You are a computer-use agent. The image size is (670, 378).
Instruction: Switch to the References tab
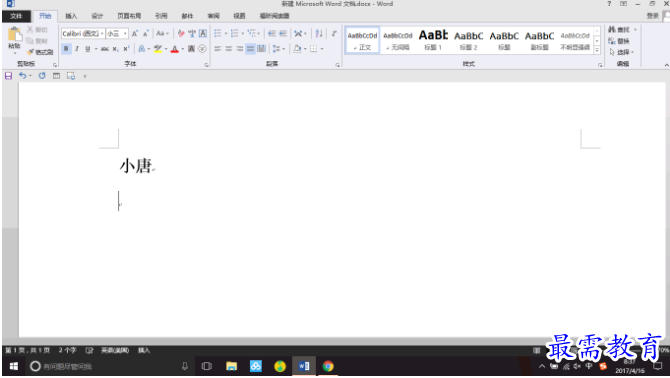[x=161, y=16]
